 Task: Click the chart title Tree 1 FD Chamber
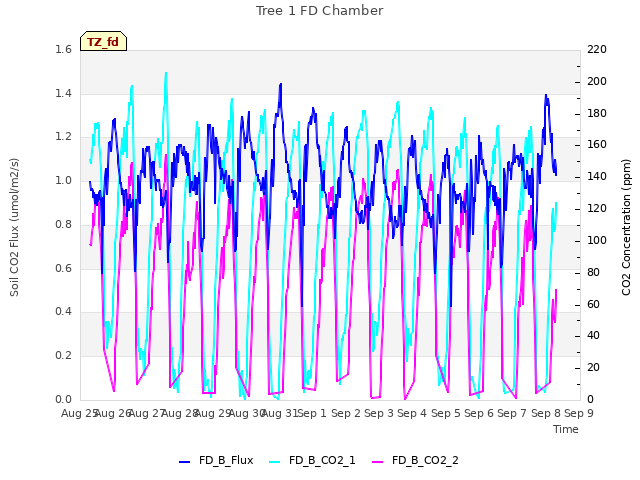pyautogui.click(x=320, y=11)
